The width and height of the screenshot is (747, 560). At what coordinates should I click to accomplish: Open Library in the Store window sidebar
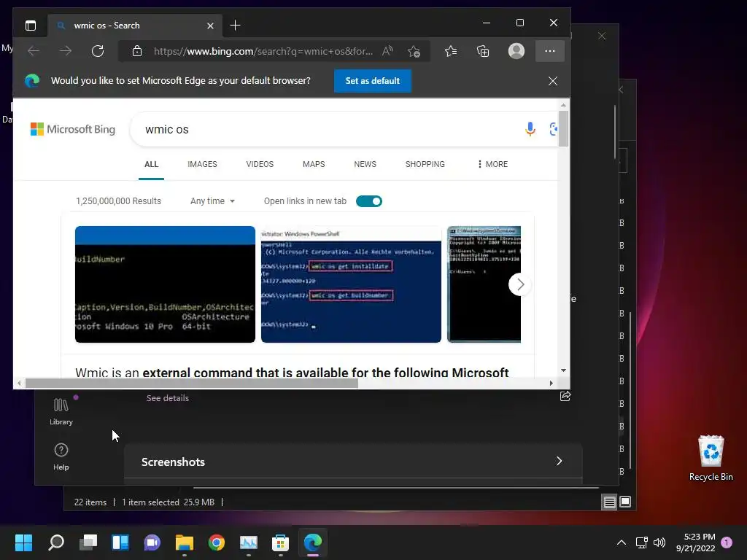(x=61, y=412)
